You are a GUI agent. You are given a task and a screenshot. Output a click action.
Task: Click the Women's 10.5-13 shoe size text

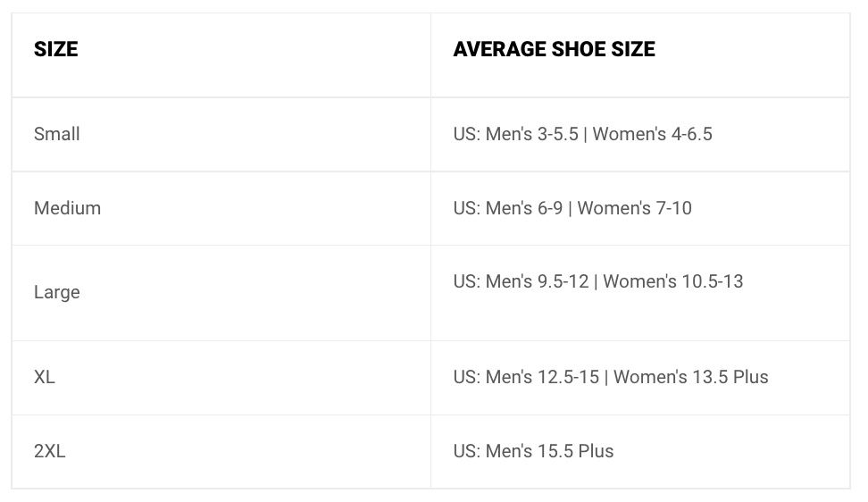tap(673, 281)
